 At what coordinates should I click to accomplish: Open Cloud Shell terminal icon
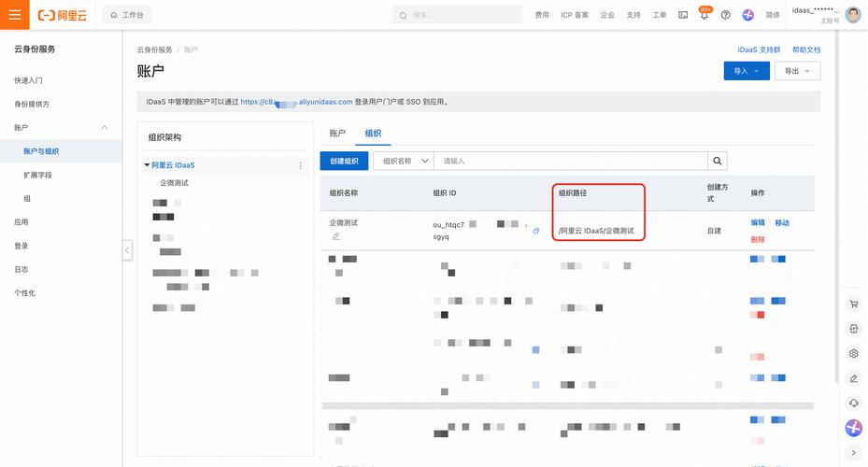pyautogui.click(x=683, y=15)
